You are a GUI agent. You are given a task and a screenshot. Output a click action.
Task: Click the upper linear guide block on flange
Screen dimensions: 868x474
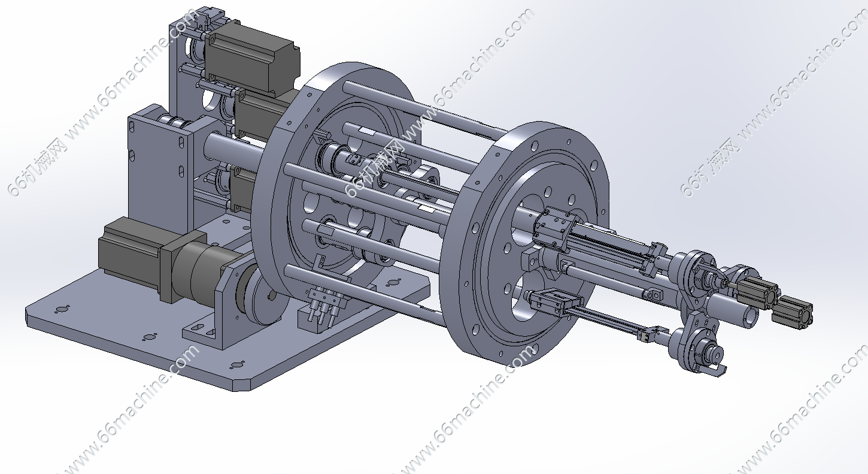tap(557, 226)
